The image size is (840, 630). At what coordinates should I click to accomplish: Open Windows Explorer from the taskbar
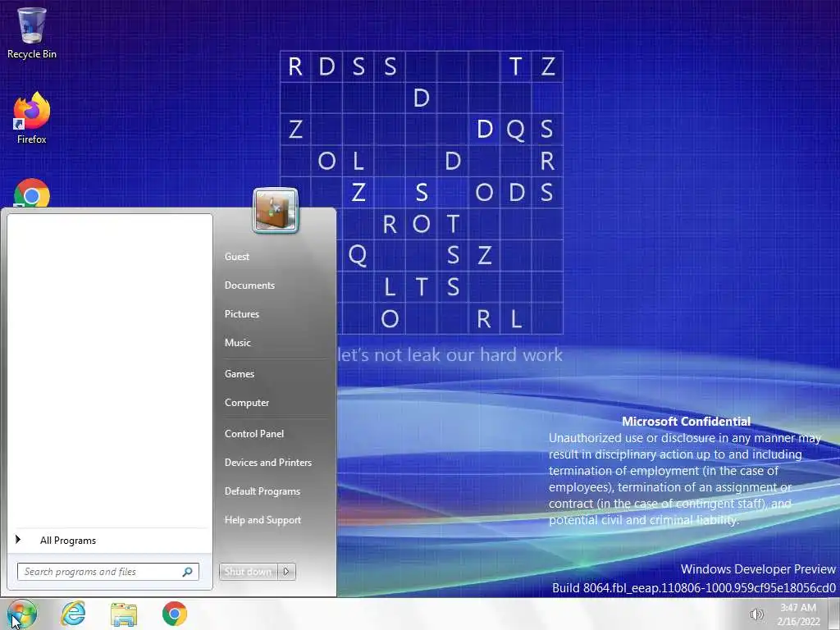[124, 614]
